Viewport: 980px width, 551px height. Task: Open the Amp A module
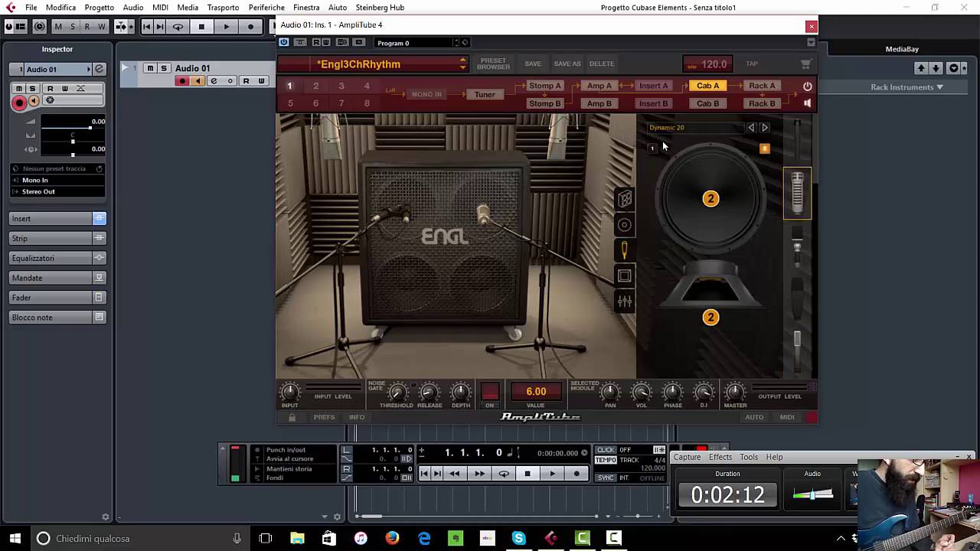click(x=599, y=86)
